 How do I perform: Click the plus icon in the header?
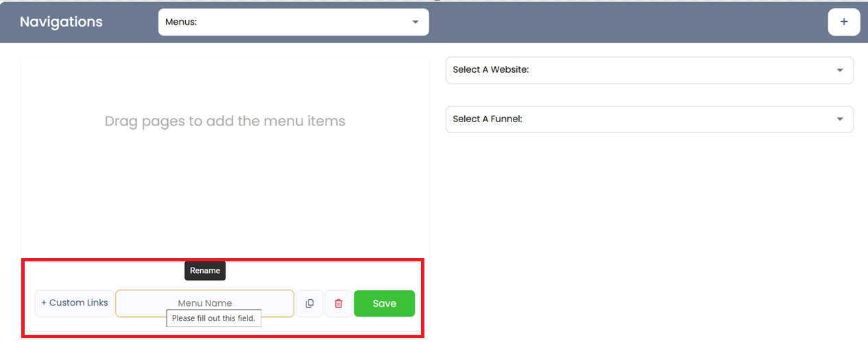click(x=844, y=22)
